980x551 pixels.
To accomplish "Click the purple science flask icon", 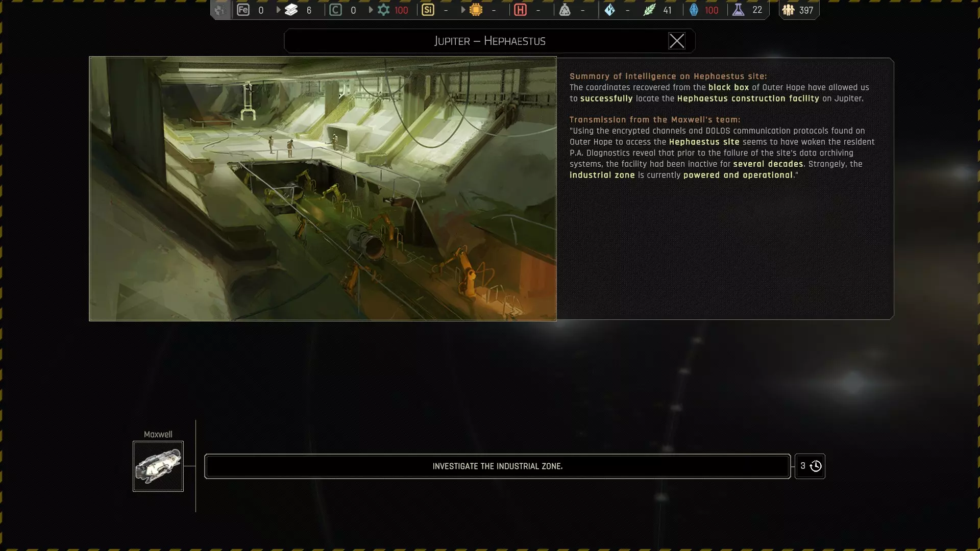I will coord(738,10).
